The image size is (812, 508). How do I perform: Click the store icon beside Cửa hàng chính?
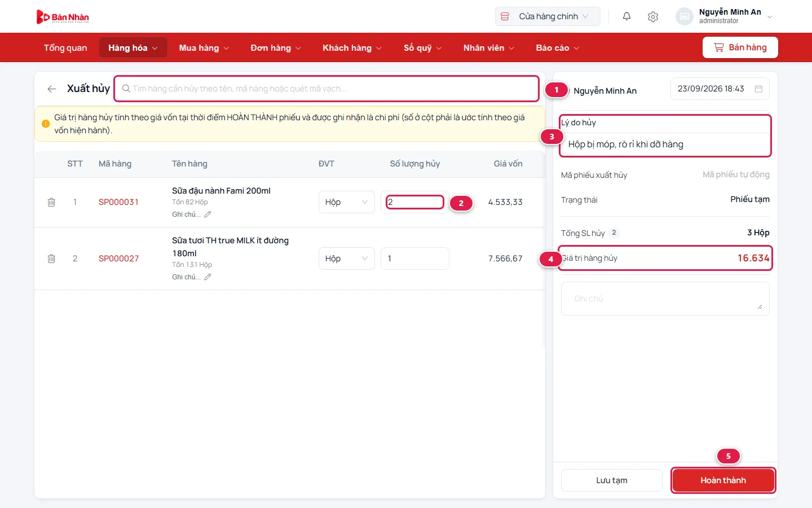[x=505, y=16]
